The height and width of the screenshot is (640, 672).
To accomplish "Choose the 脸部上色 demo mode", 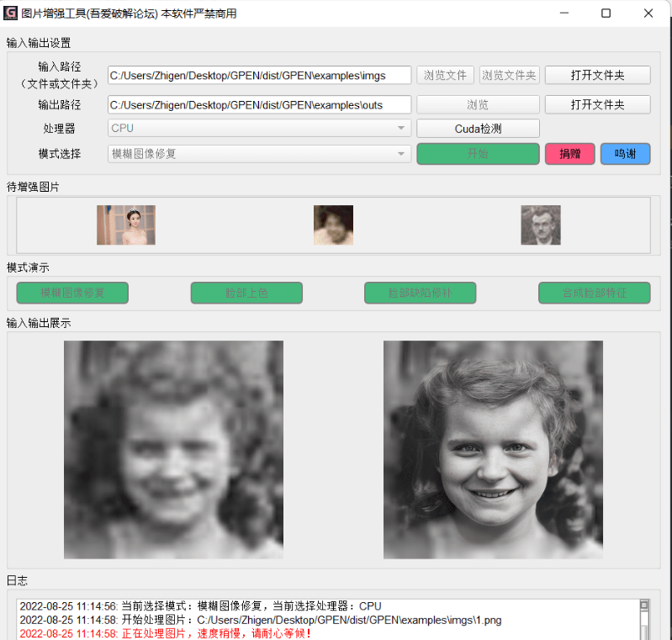I will click(246, 293).
